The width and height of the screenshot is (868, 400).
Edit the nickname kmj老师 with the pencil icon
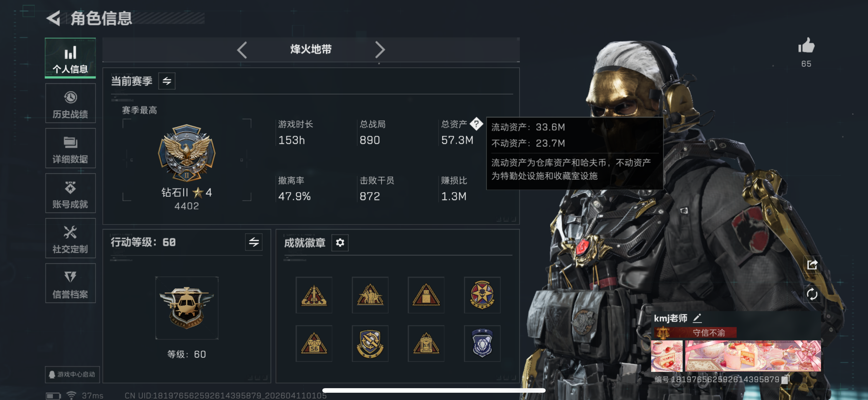click(x=697, y=318)
